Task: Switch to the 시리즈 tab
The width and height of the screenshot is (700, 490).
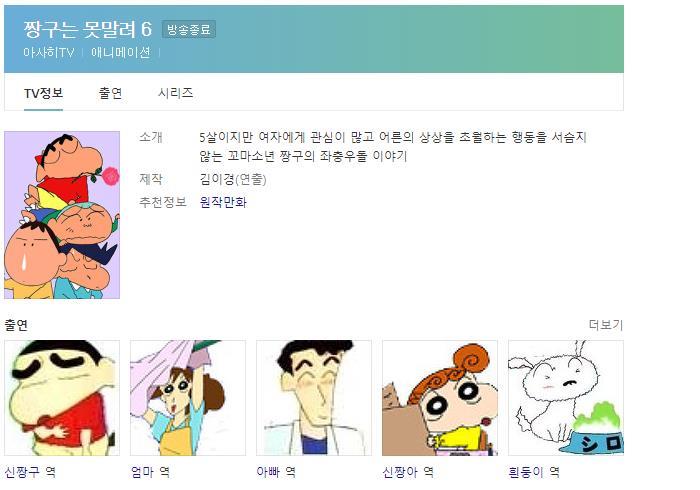Action: (175, 93)
